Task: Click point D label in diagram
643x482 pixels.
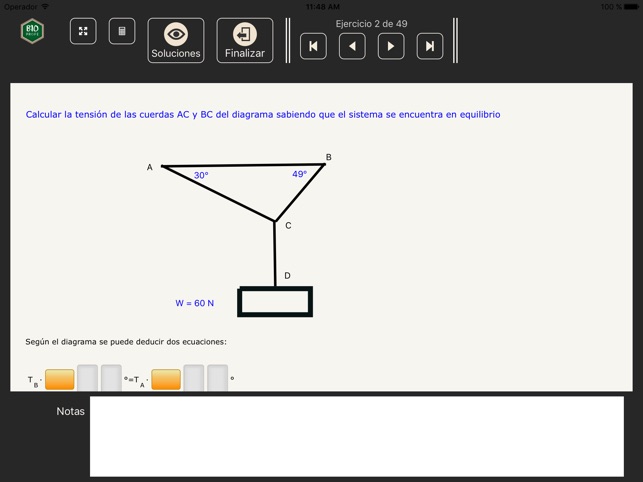Action: [x=287, y=276]
